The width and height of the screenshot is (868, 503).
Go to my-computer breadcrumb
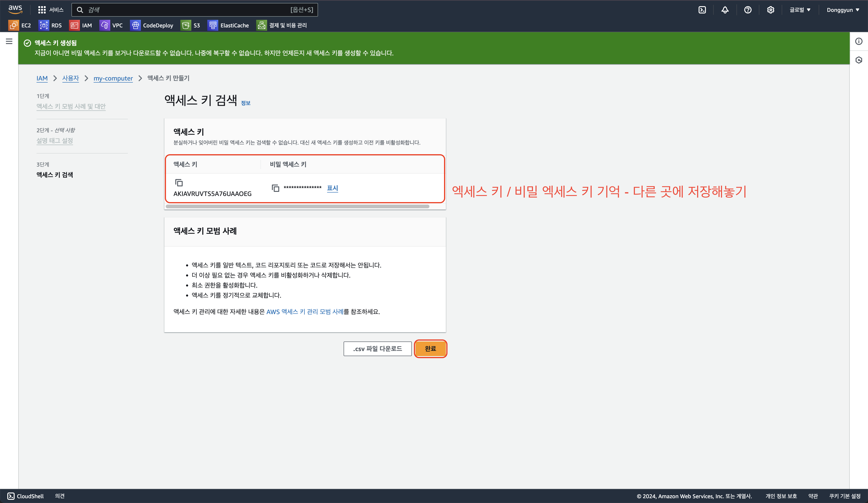tap(113, 78)
